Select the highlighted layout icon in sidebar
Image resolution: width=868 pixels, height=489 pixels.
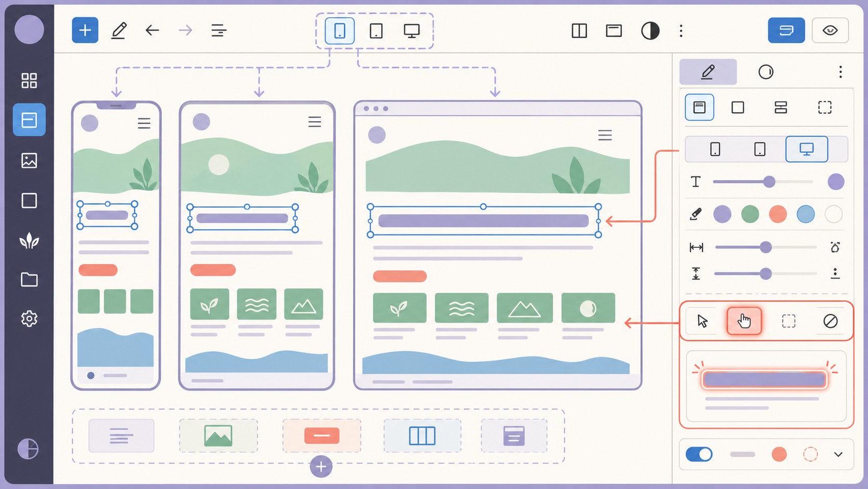pyautogui.click(x=29, y=120)
